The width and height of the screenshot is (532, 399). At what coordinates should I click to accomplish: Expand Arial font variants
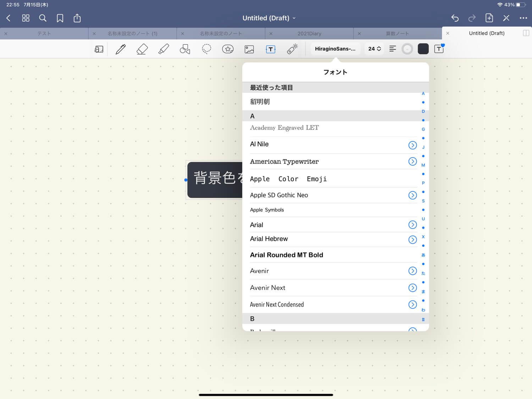[x=412, y=225]
